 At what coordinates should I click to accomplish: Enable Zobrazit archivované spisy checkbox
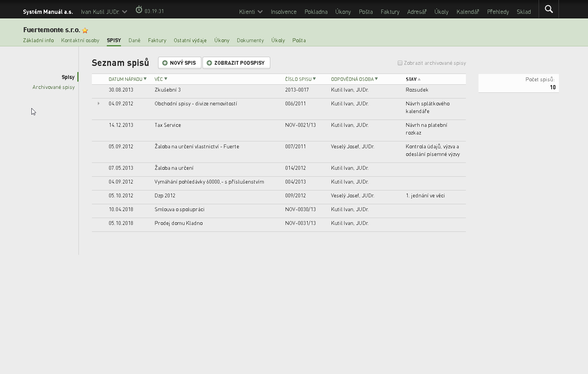click(x=400, y=63)
